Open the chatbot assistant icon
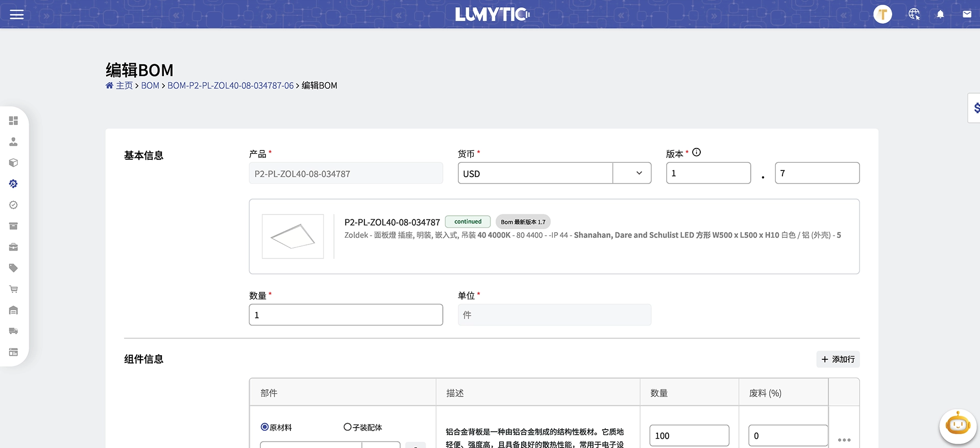 point(958,425)
